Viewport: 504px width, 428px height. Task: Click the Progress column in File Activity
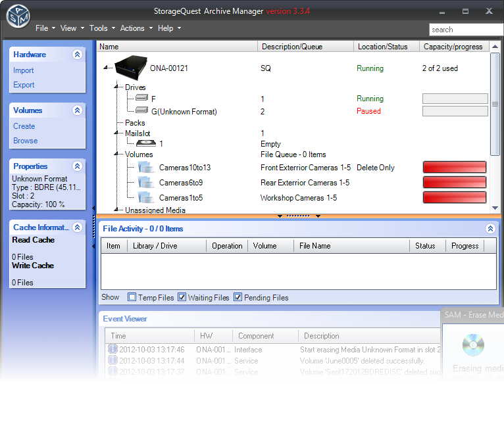point(465,246)
